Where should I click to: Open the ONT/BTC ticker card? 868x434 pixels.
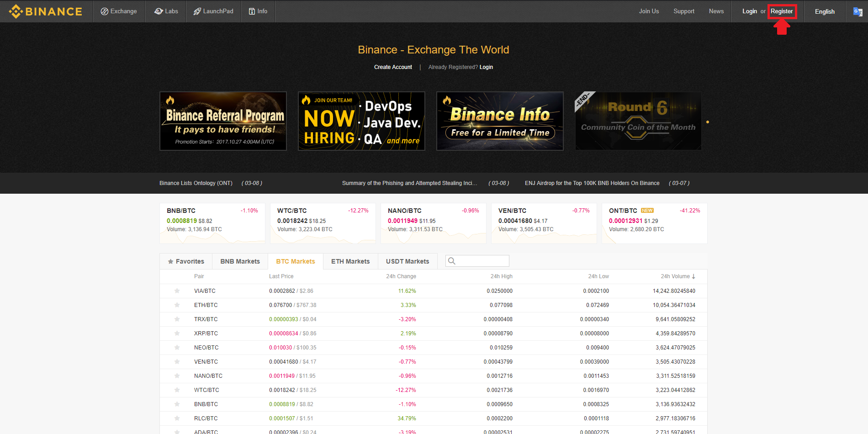(655, 223)
